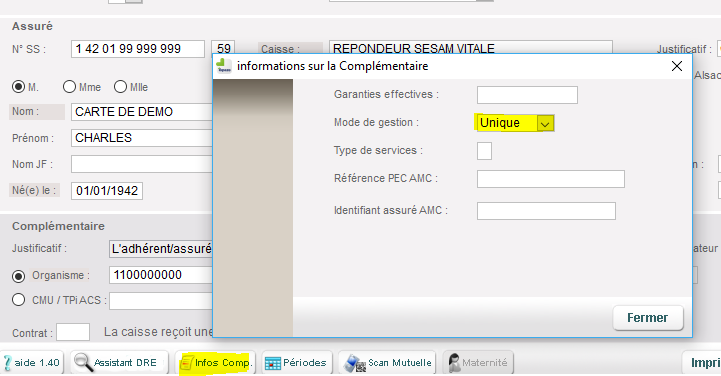The width and height of the screenshot is (721, 376).
Task: Open the Justificatif complémentaire combo box
Action: pyautogui.click(x=161, y=249)
